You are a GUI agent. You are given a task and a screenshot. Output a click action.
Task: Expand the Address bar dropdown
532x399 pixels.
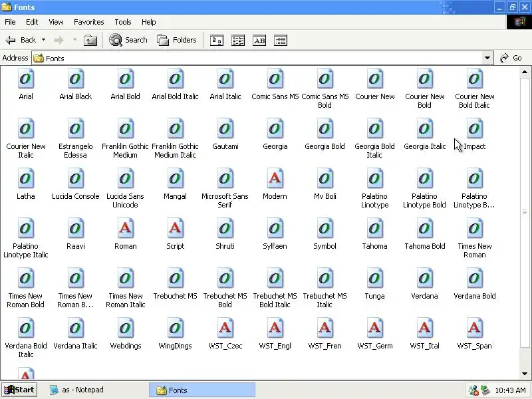[487, 58]
